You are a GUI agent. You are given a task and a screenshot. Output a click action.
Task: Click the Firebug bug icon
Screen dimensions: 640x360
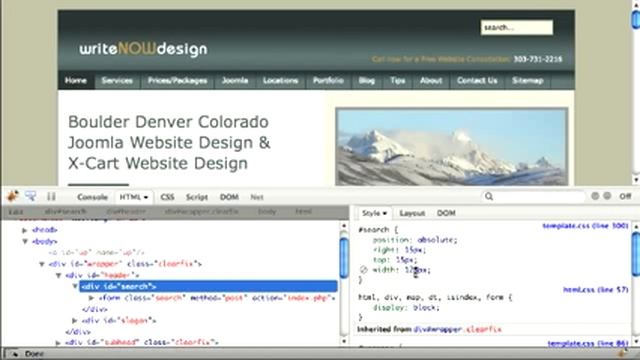pyautogui.click(x=13, y=196)
